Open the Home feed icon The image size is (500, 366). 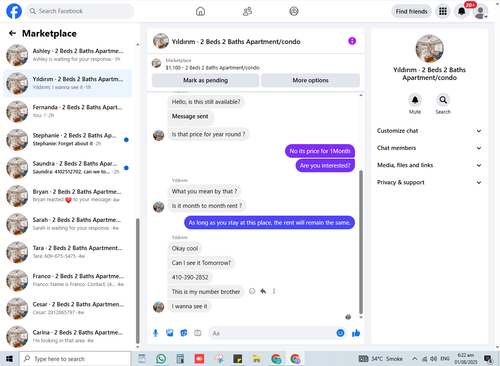(x=200, y=11)
